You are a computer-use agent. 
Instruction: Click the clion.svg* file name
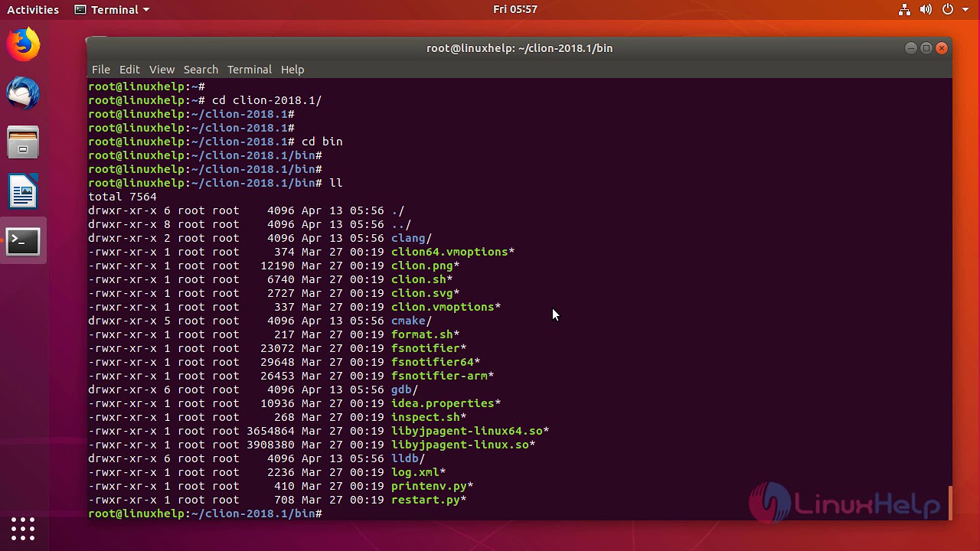pos(426,293)
